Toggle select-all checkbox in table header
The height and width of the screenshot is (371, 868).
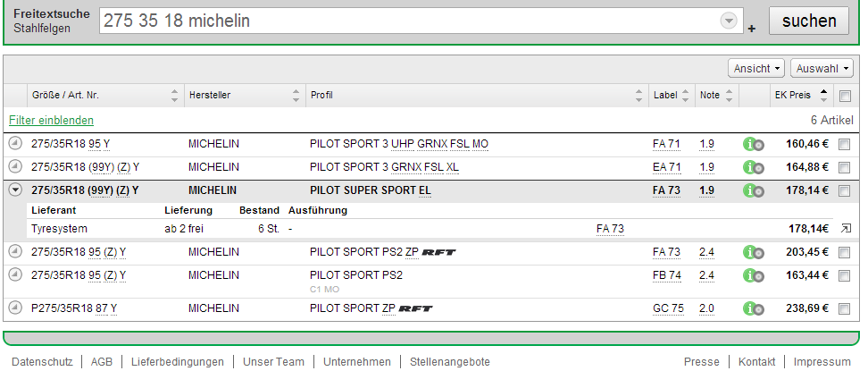(845, 96)
